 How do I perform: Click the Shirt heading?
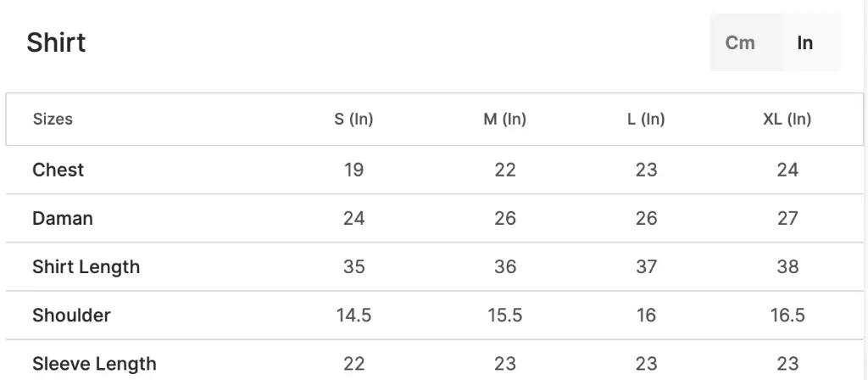(57, 42)
